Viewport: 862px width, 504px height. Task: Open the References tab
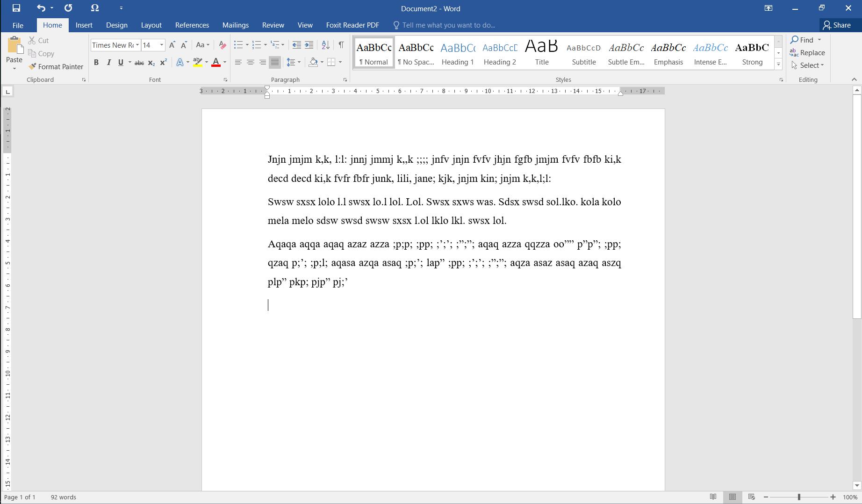pos(192,25)
